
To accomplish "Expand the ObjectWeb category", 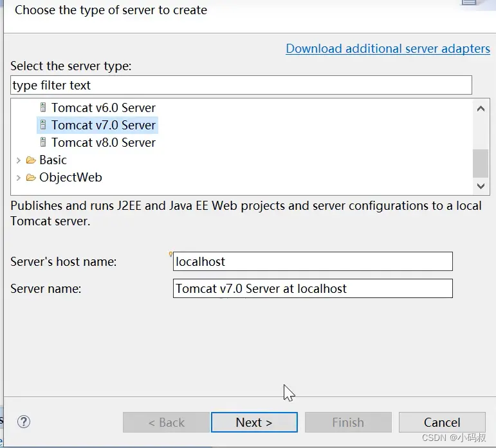I will tap(19, 178).
